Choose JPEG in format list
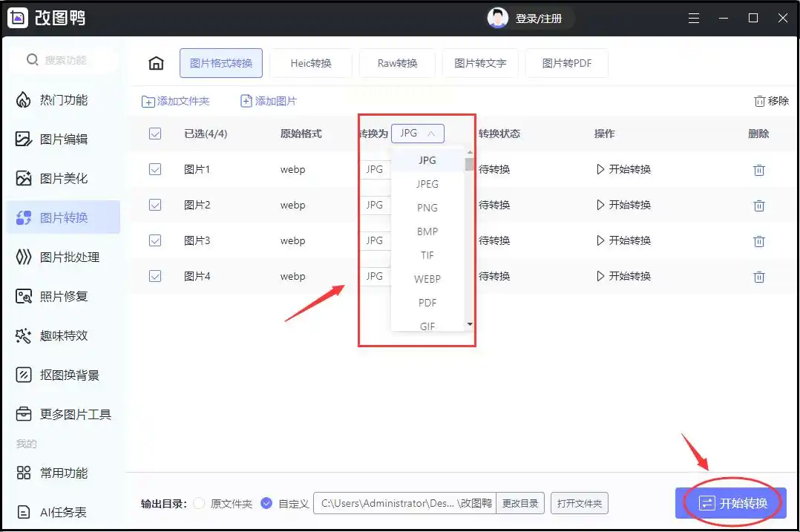Image resolution: width=800 pixels, height=532 pixels. (427, 184)
